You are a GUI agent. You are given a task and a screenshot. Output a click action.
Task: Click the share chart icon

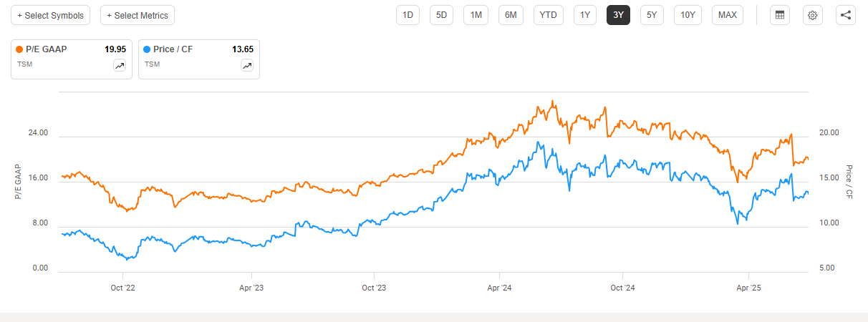(846, 15)
